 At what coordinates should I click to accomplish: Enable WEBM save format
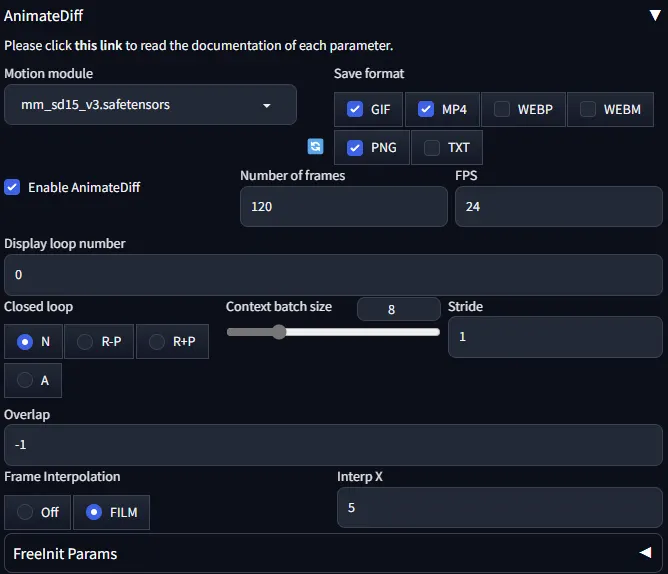(588, 109)
